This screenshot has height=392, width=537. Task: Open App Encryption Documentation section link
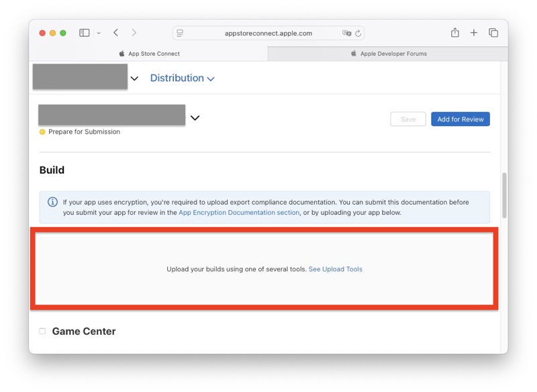point(239,213)
